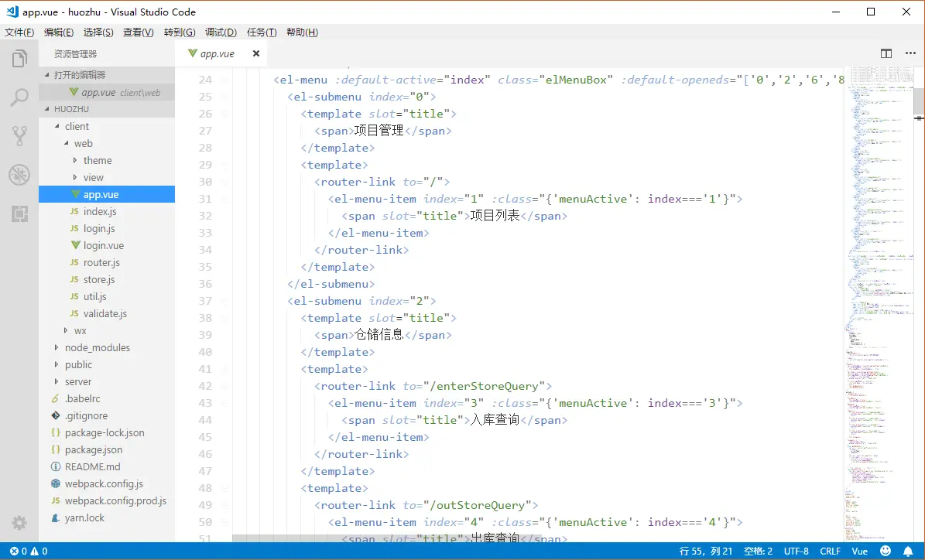Expand the view folder

107,177
